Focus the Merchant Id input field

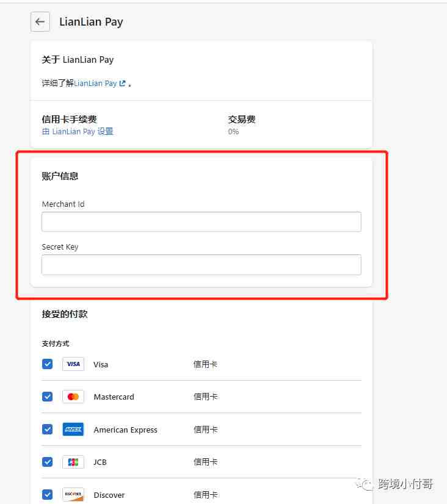[x=202, y=221]
